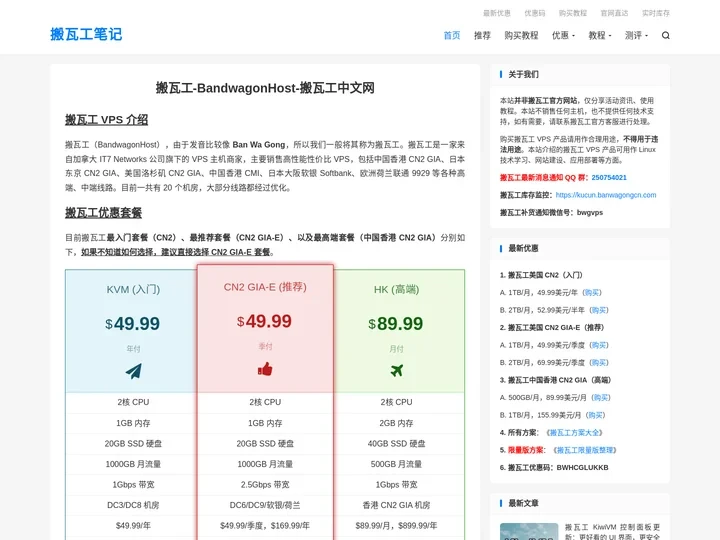Click page title 搬瓦工-BandwagonHost-搬瓦工中文网
This screenshot has height=540, width=720.
click(x=265, y=88)
